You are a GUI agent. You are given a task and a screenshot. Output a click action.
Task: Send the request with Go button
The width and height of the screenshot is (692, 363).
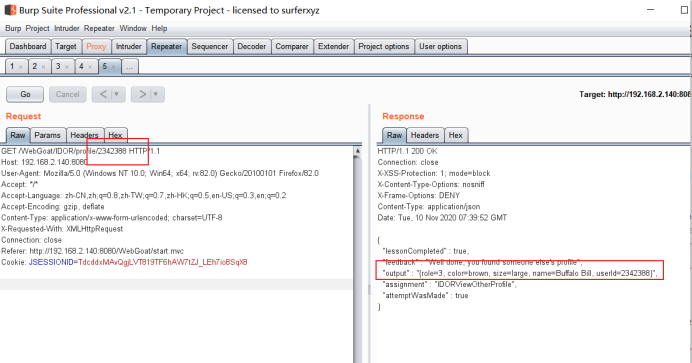pyautogui.click(x=25, y=94)
